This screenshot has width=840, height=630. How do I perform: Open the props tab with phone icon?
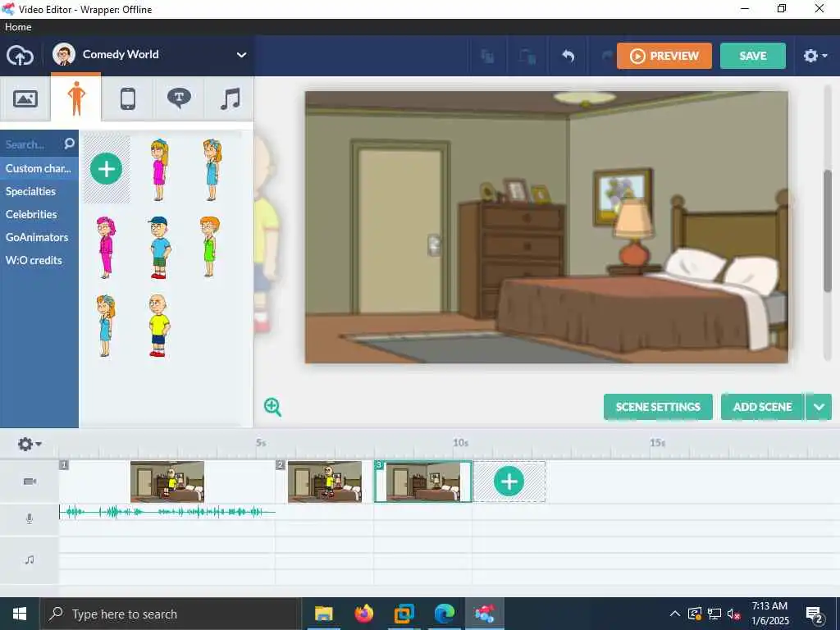(x=127, y=98)
